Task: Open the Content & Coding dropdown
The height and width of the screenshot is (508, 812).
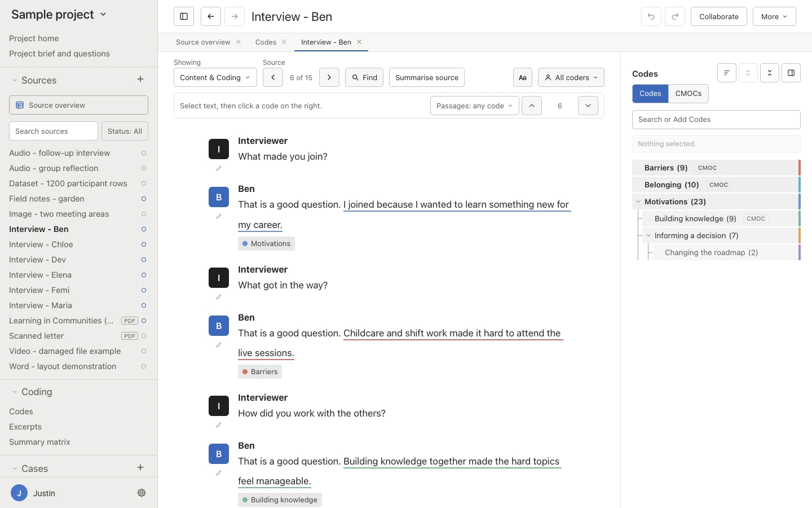Action: 215,77
